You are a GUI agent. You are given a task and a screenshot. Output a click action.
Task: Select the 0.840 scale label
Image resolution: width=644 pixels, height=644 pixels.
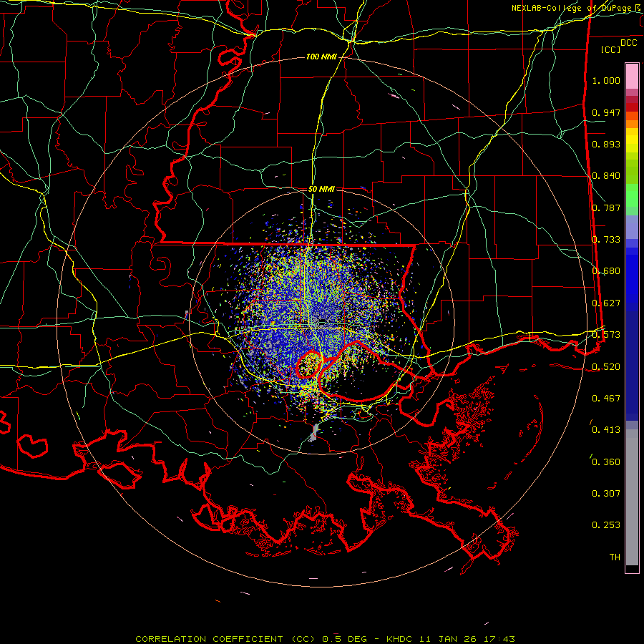[606, 176]
